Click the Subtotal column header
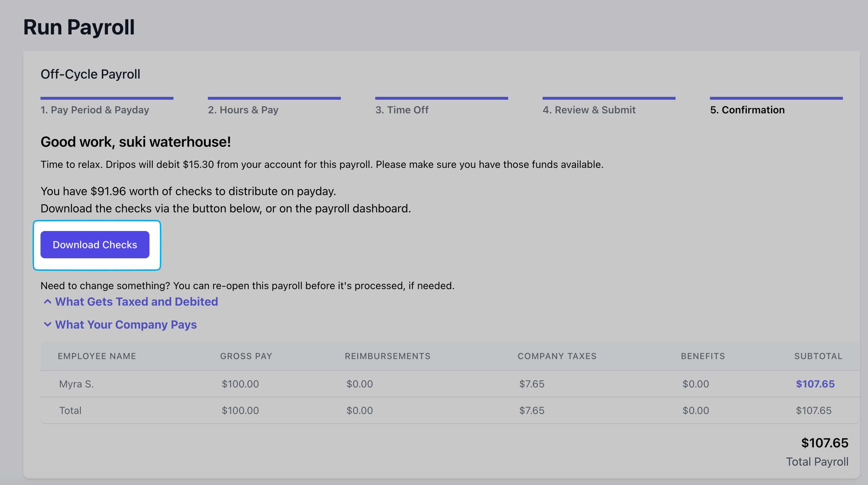 [x=818, y=356]
